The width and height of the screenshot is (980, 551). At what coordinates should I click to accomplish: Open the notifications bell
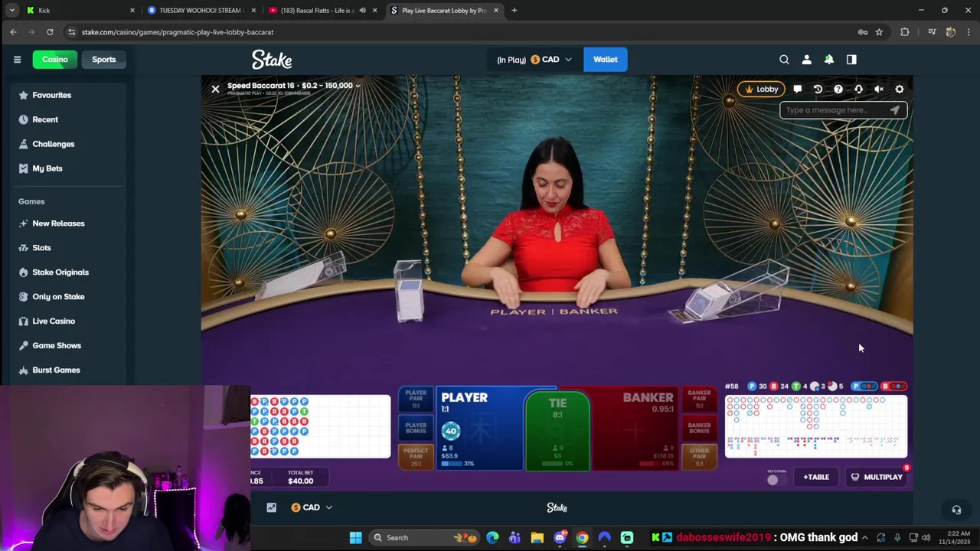click(828, 60)
